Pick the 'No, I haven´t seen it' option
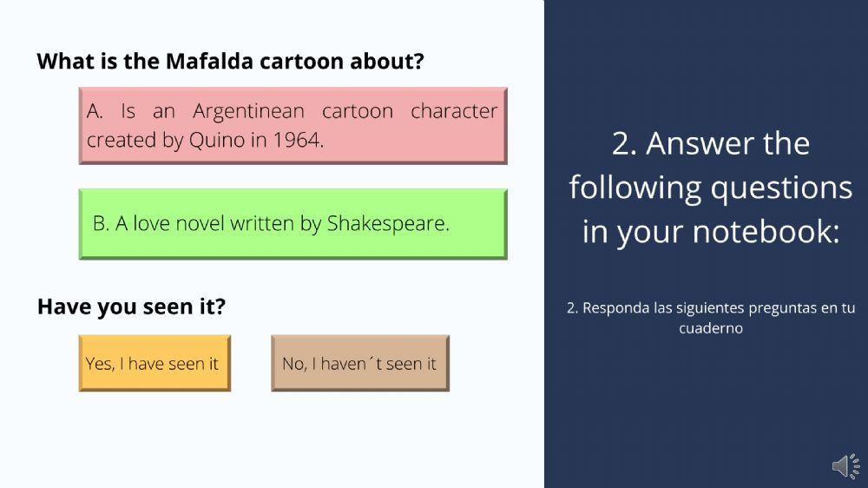Viewport: 868px width, 488px height. pyautogui.click(x=359, y=363)
